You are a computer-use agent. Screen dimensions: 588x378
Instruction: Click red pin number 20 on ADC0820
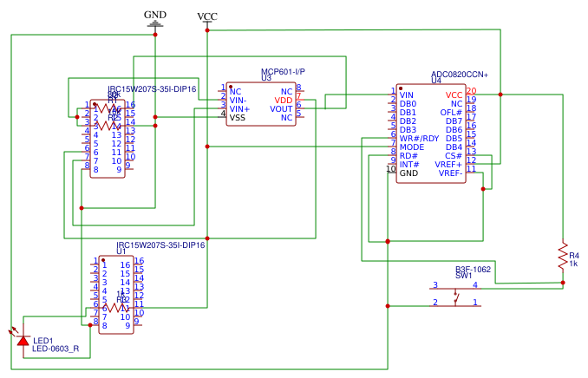pos(472,91)
